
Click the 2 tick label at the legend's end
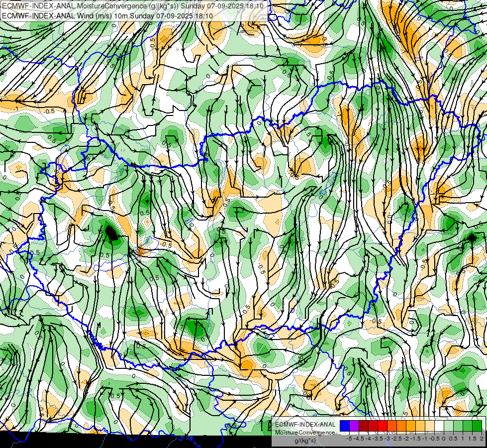(482, 439)
